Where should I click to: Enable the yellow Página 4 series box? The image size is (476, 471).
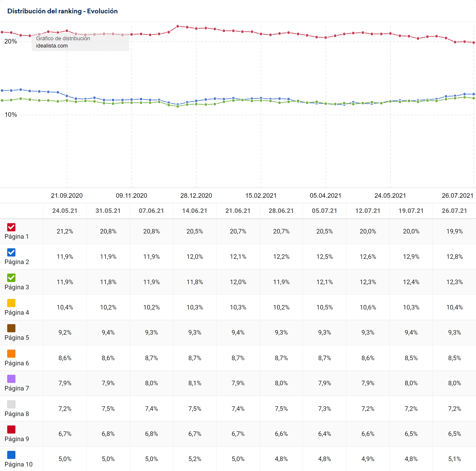[x=11, y=303]
